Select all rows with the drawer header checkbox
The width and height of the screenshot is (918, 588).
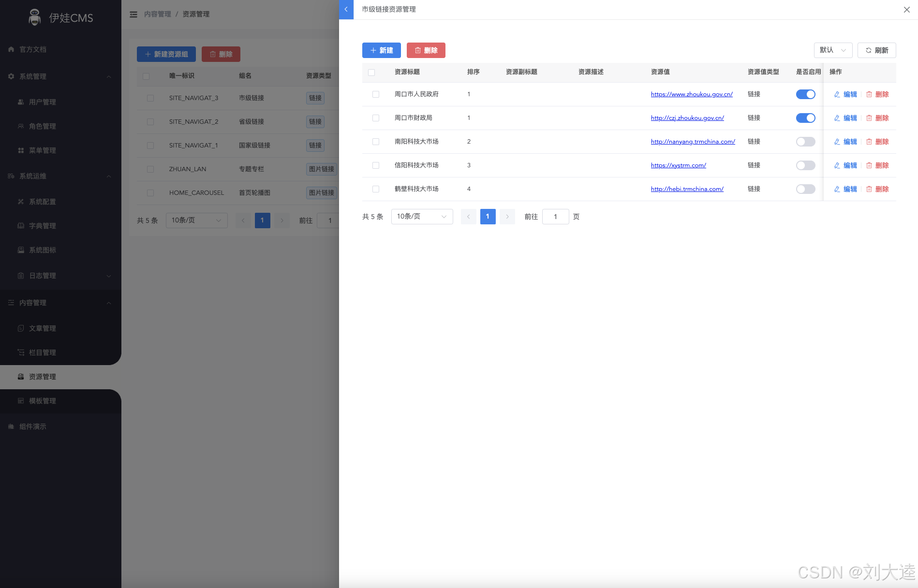tap(371, 73)
